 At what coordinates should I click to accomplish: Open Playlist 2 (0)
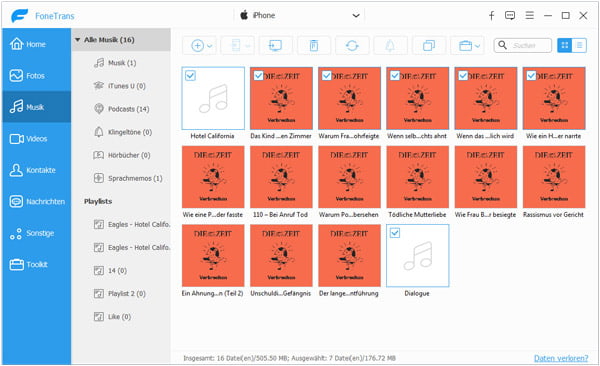121,294
